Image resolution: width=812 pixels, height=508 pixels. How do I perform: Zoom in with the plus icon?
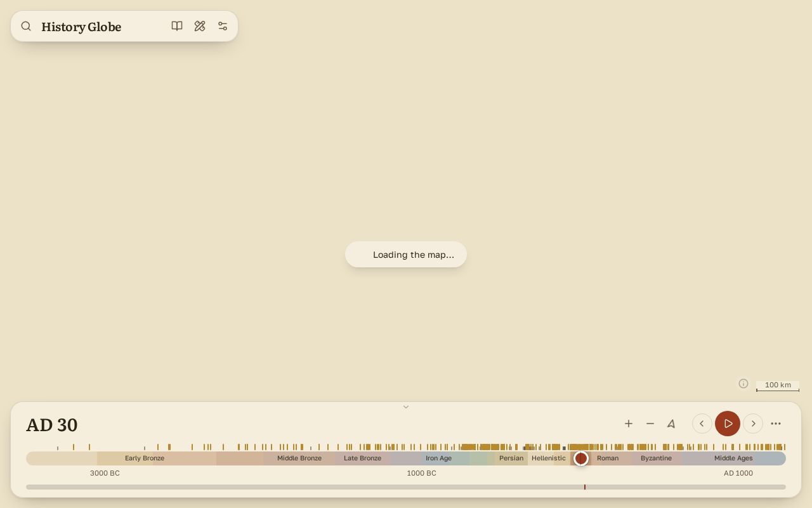point(629,424)
